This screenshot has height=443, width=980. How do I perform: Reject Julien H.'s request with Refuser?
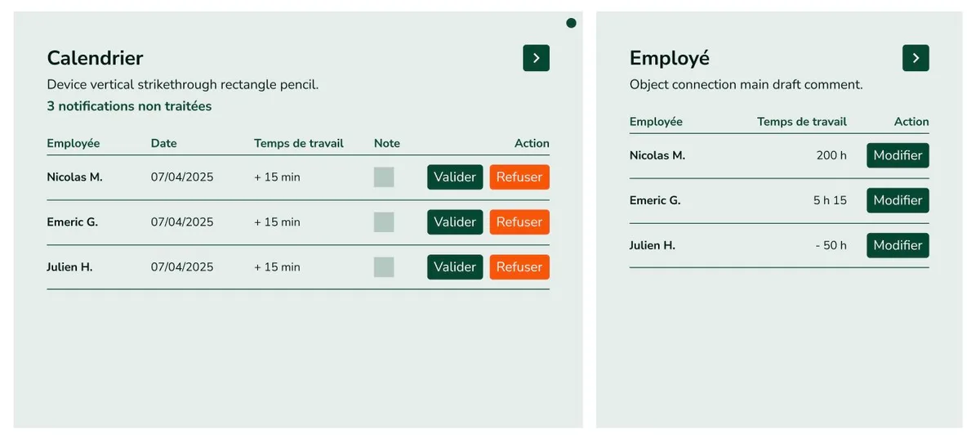click(519, 267)
